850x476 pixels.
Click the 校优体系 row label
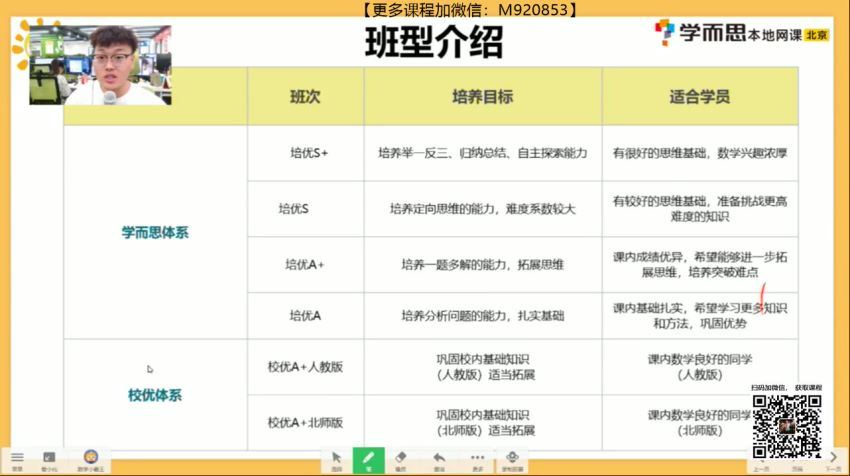pyautogui.click(x=155, y=395)
